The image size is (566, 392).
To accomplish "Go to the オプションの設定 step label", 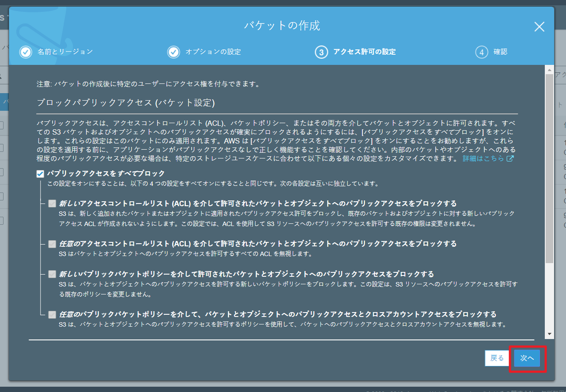I will click(213, 52).
